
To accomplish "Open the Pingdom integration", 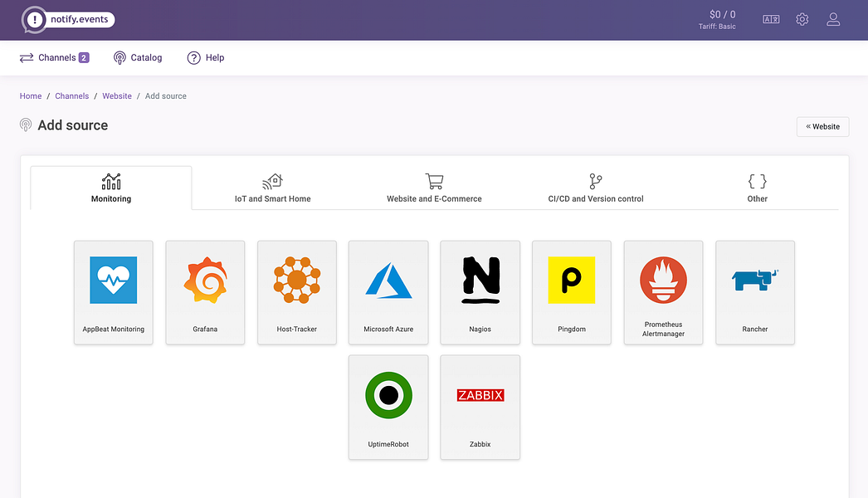I will [572, 292].
